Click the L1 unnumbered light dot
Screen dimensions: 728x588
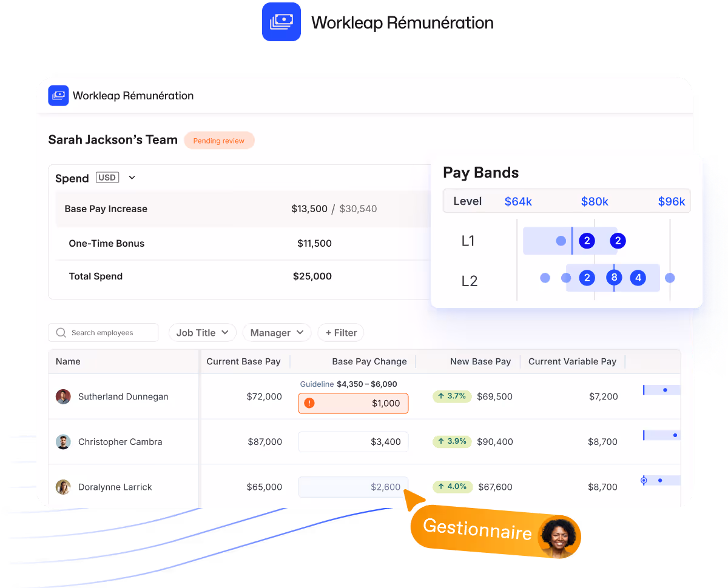pyautogui.click(x=561, y=241)
